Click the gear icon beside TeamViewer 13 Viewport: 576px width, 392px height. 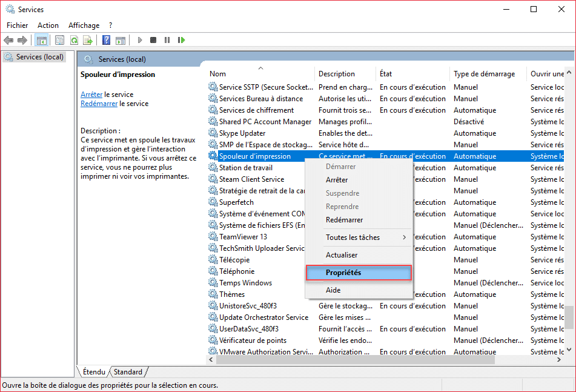tap(213, 236)
